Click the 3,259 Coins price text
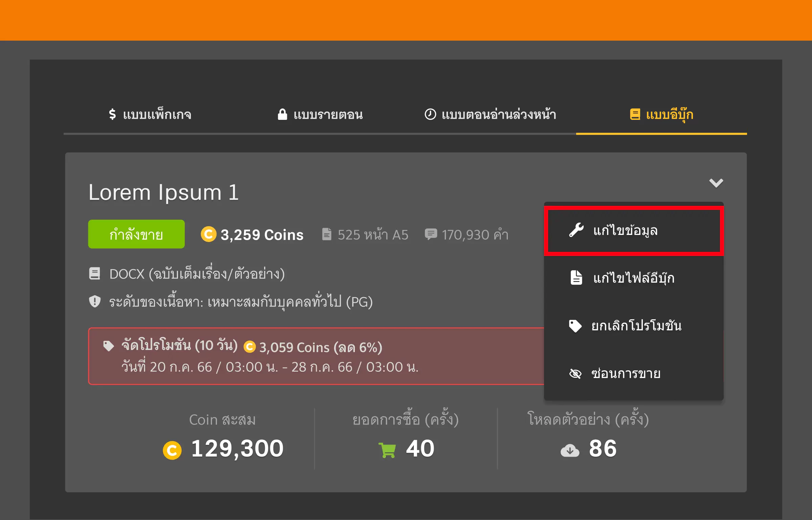812x520 pixels. tap(262, 235)
